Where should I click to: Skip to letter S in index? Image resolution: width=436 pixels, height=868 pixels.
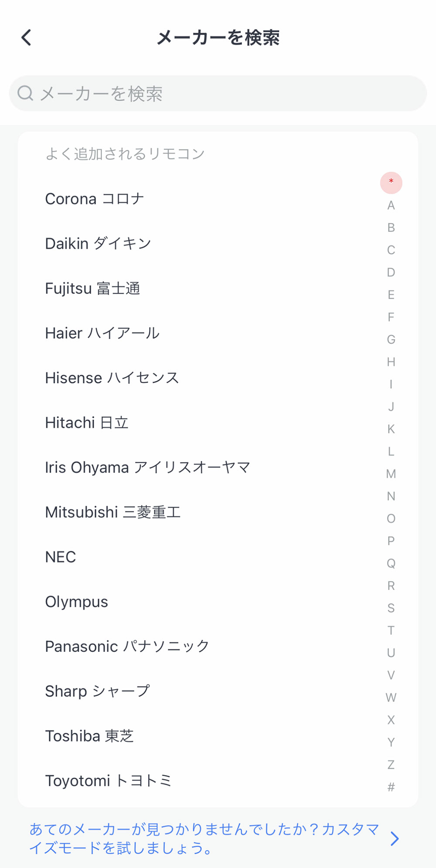point(391,608)
